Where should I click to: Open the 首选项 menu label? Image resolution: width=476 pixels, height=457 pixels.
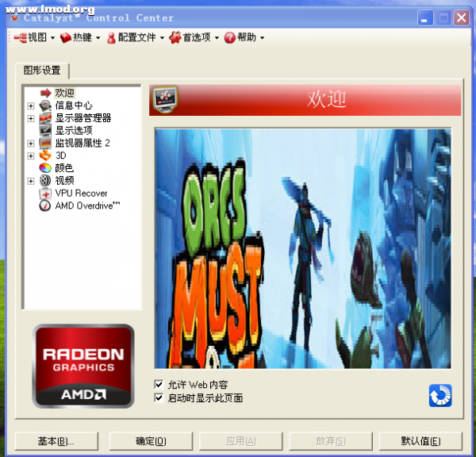pyautogui.click(x=197, y=37)
